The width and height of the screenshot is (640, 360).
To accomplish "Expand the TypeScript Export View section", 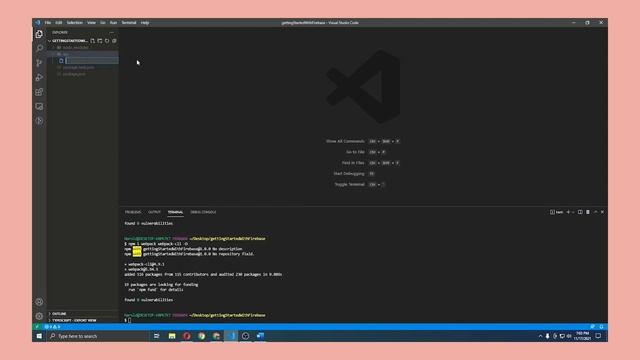I will coord(83,320).
